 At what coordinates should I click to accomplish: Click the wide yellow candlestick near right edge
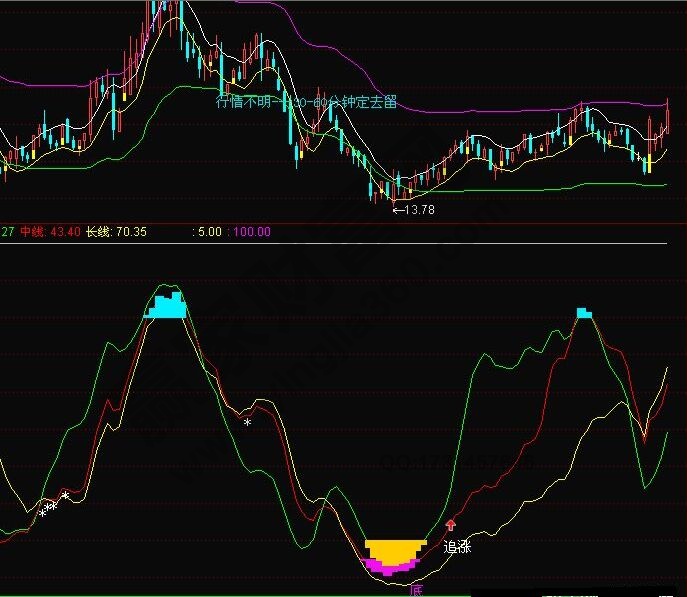click(x=648, y=163)
